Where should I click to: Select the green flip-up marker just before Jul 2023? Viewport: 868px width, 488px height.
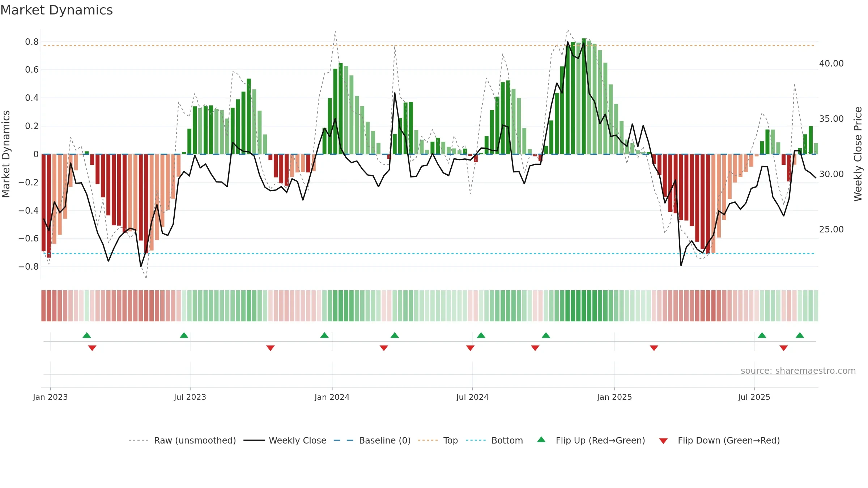(184, 335)
